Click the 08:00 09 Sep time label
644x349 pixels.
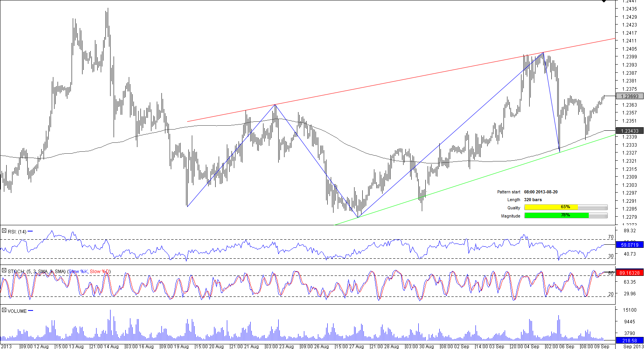coord(595,346)
